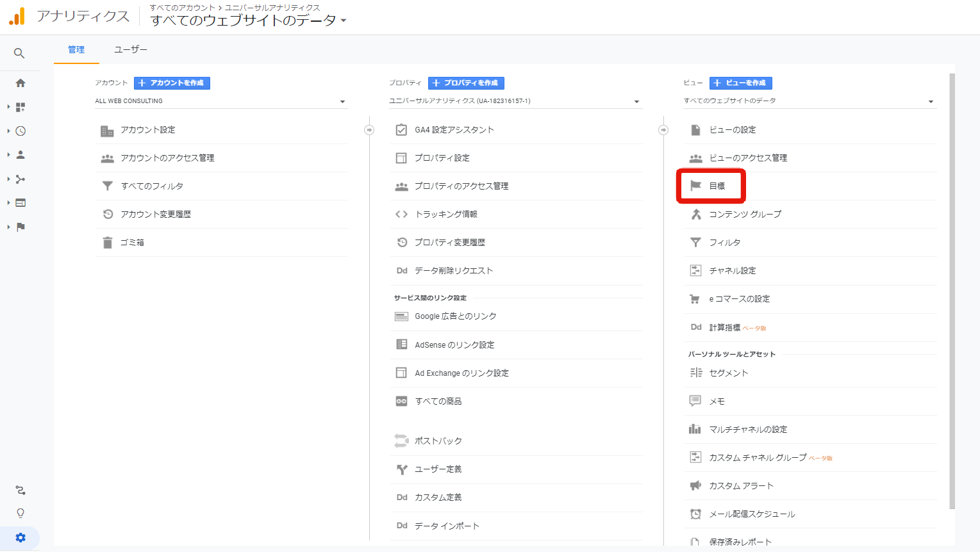Click the トラッキング情報 code brackets icon
The width and height of the screenshot is (980, 552).
point(401,214)
